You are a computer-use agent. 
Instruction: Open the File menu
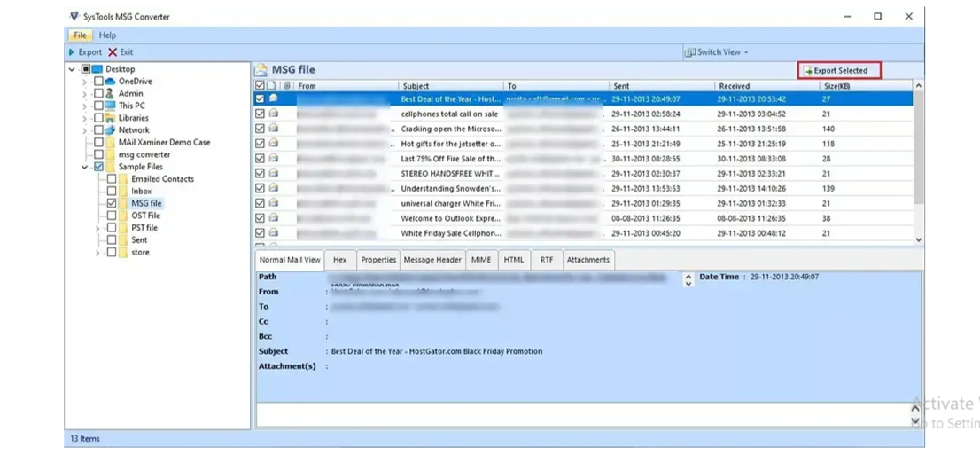[x=80, y=35]
